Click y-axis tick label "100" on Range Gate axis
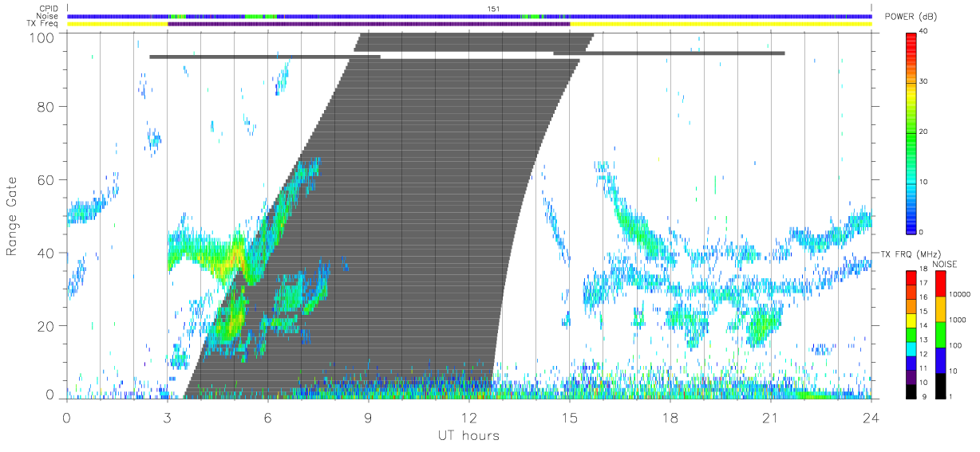 click(x=41, y=37)
